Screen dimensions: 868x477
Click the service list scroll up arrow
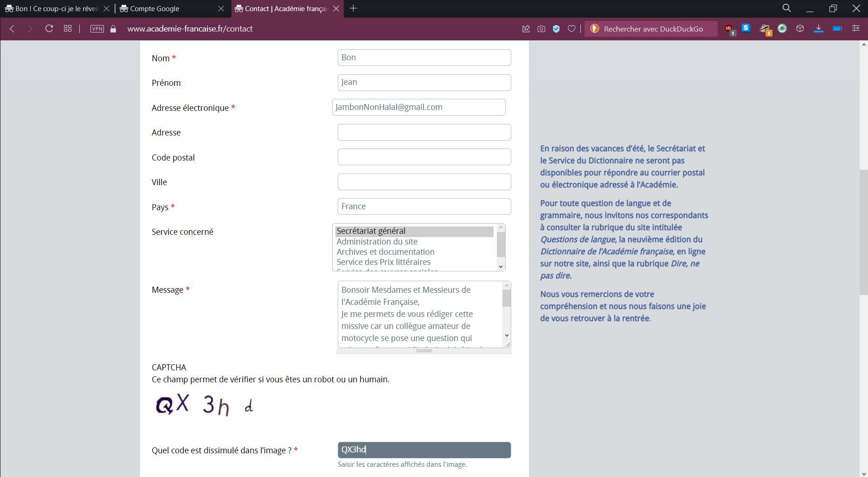pos(501,228)
